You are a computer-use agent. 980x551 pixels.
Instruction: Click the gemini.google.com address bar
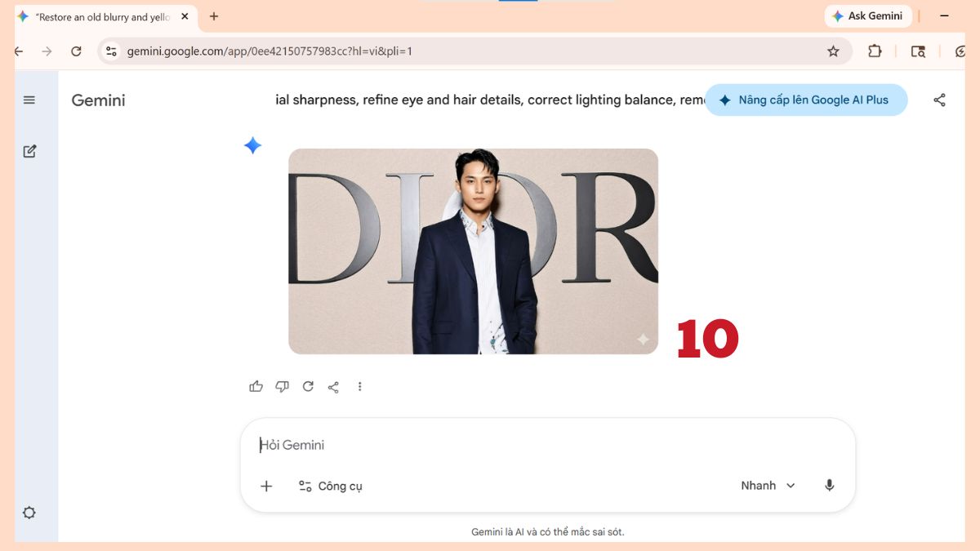pos(474,51)
